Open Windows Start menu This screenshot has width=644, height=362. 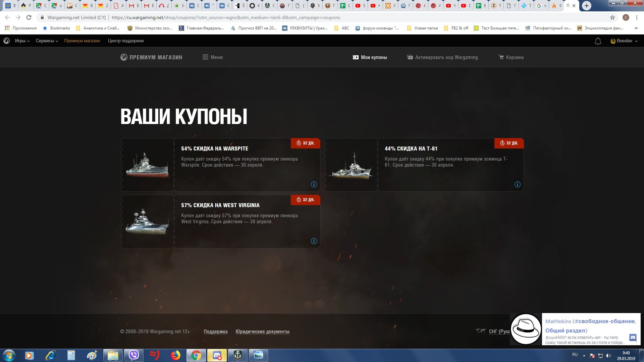click(9, 355)
